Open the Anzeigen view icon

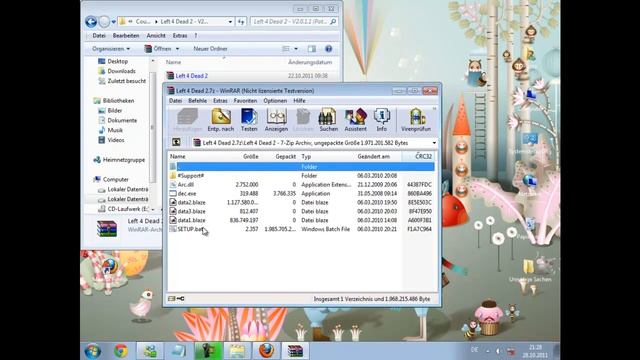[x=276, y=120]
